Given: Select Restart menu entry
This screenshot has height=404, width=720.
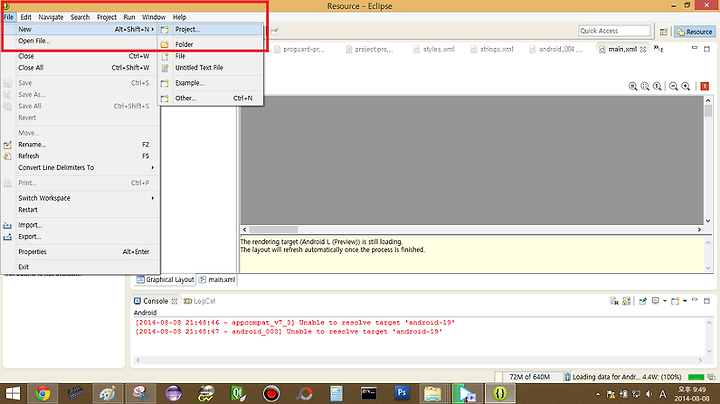Looking at the screenshot, I should (x=81, y=210).
